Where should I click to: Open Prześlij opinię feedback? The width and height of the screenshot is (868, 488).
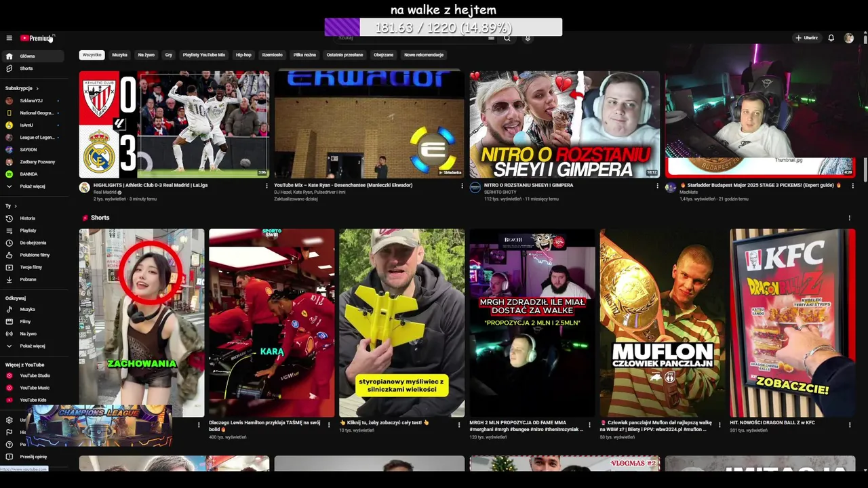pyautogui.click(x=34, y=457)
